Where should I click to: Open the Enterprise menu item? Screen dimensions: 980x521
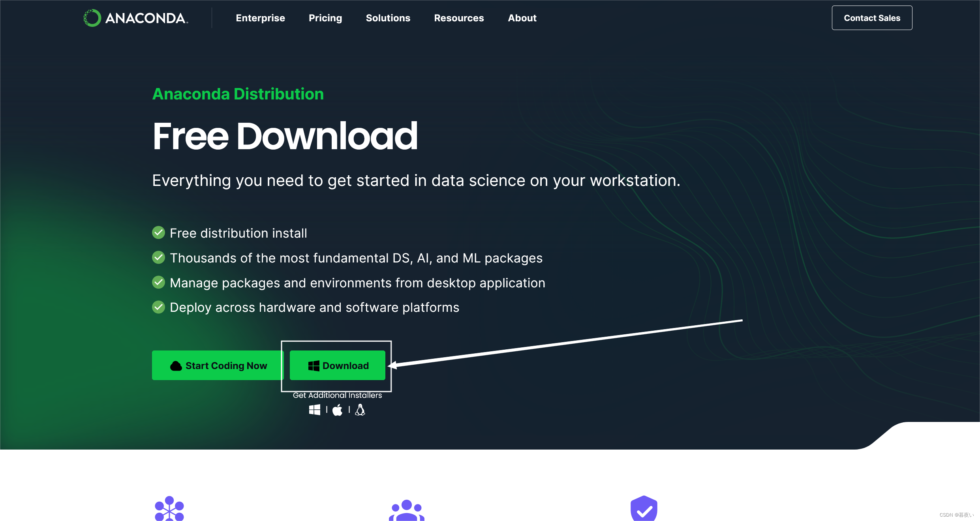[261, 17]
